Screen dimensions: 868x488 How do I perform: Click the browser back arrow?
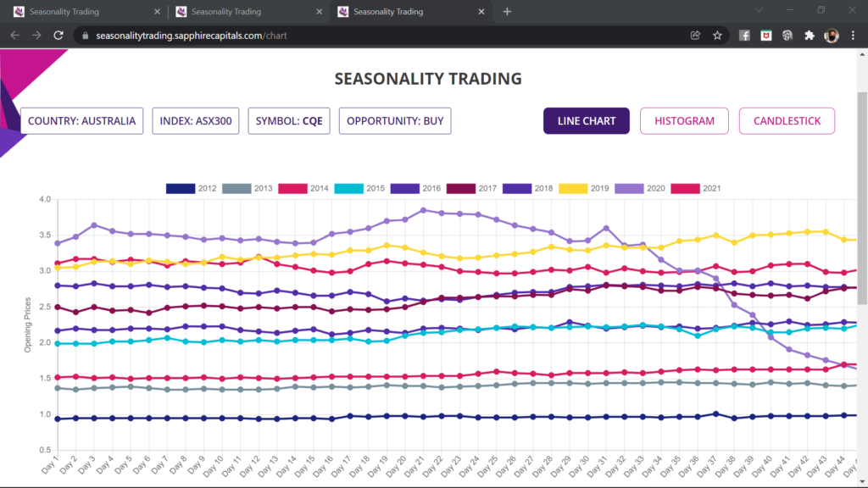(x=14, y=36)
